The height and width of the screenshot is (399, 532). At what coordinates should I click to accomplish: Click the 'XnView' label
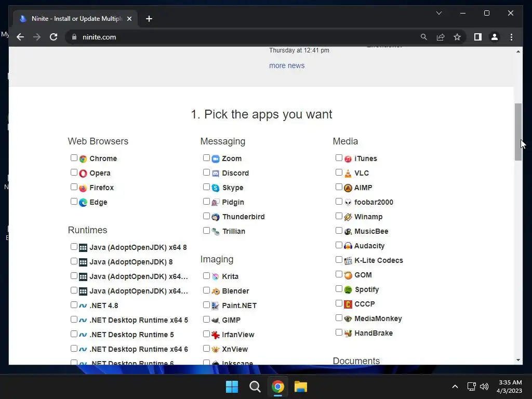pos(235,349)
